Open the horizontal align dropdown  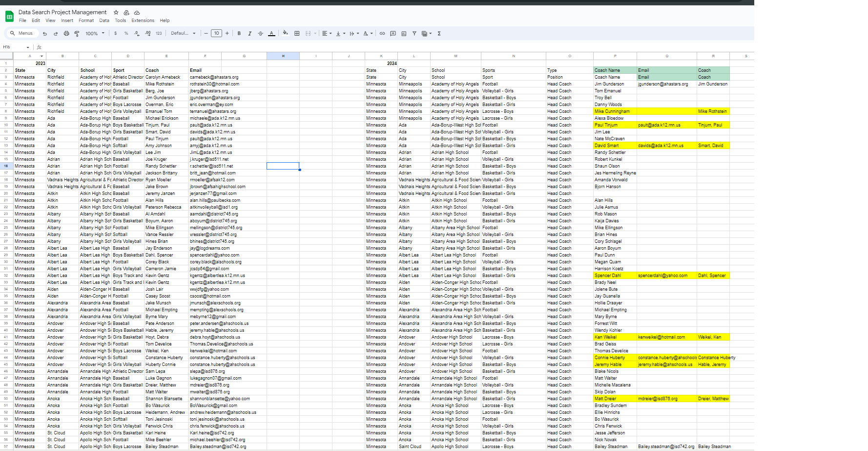pyautogui.click(x=327, y=34)
